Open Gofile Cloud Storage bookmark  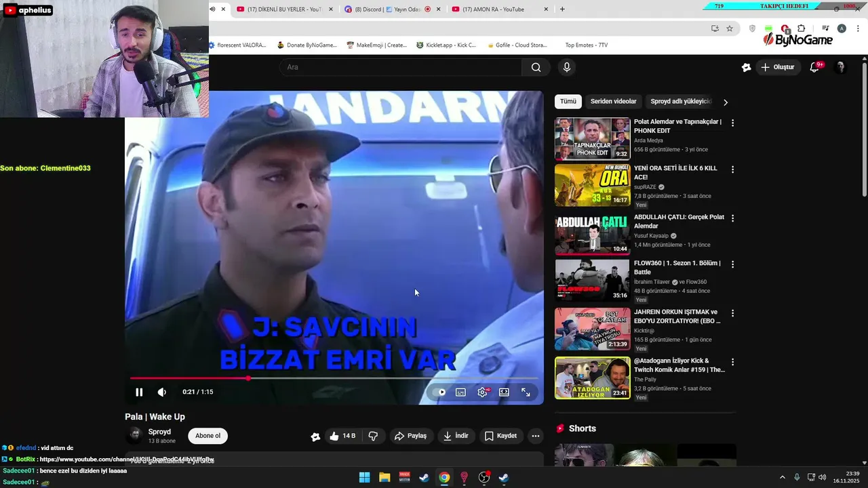coord(516,45)
